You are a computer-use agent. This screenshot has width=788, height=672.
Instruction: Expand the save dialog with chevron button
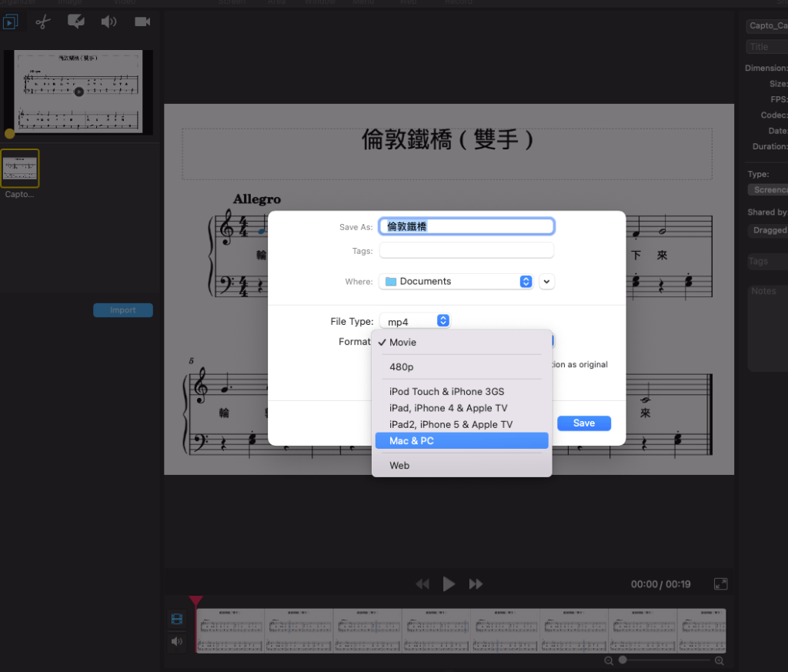[546, 282]
